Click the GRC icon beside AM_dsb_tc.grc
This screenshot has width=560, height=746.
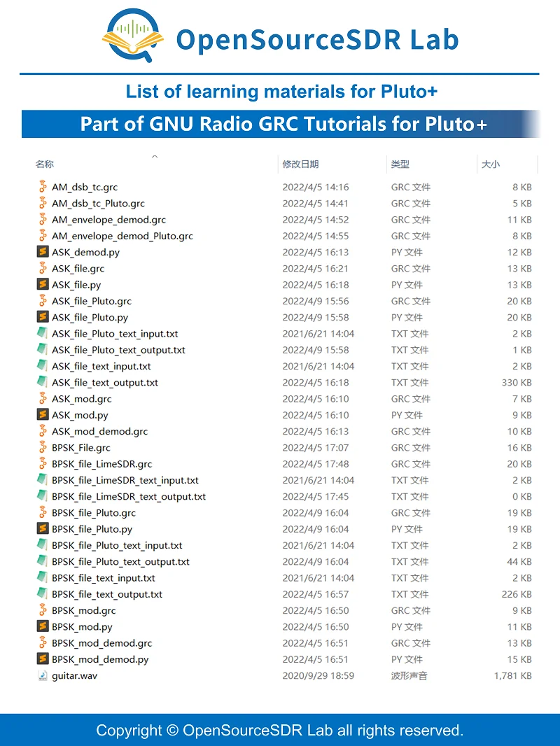coord(42,187)
